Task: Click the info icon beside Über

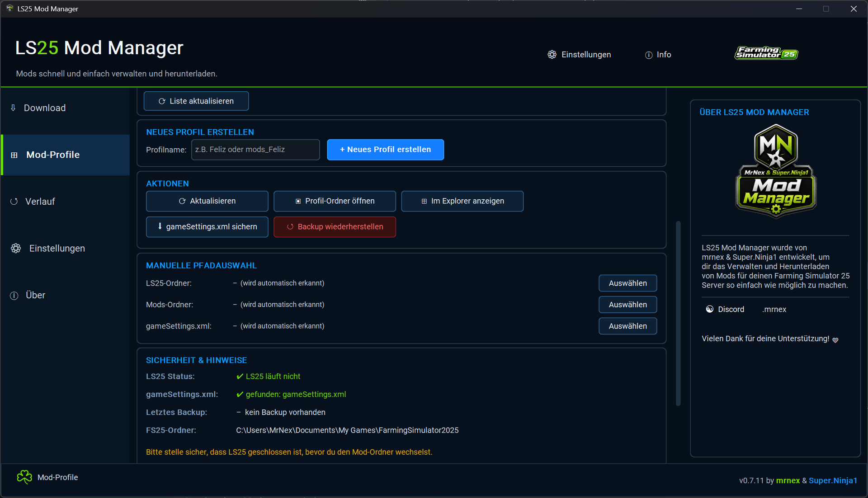Action: [x=14, y=296]
